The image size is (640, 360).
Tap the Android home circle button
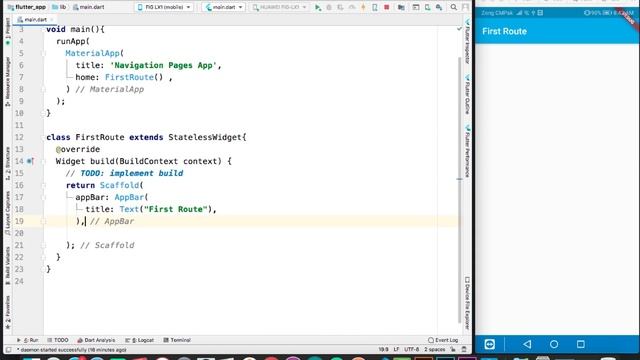(x=554, y=344)
